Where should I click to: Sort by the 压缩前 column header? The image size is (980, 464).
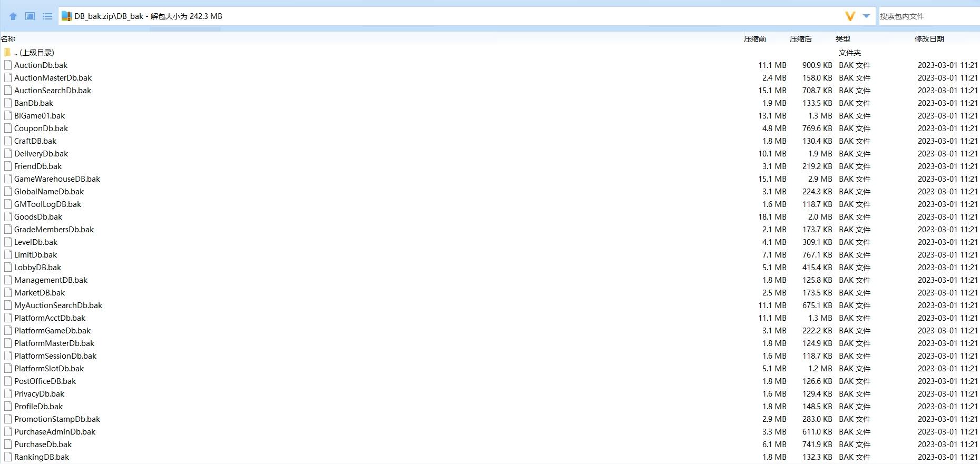tap(755, 39)
